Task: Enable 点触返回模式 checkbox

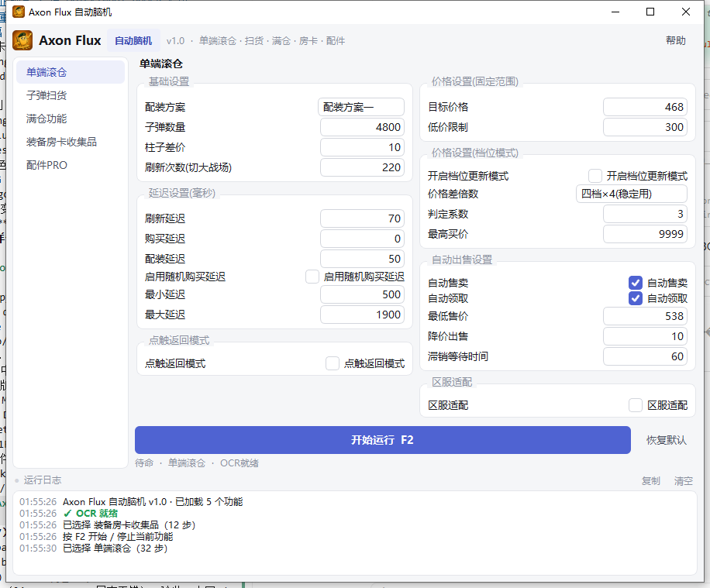Action: click(333, 363)
